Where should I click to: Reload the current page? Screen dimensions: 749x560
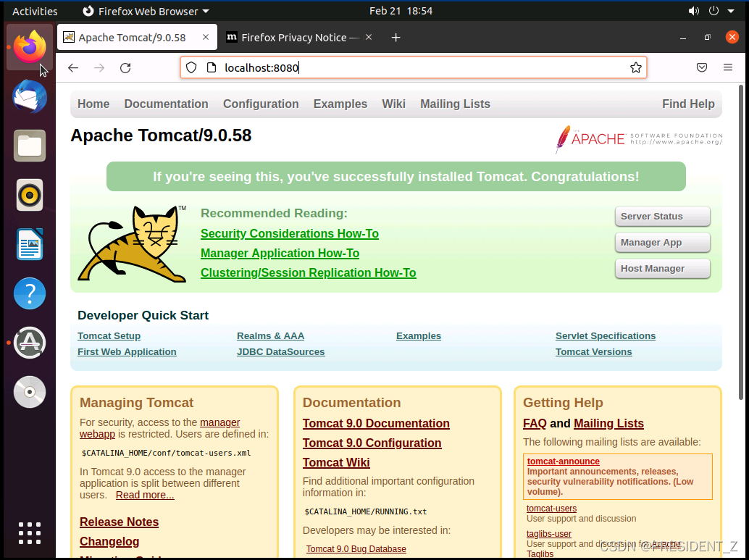[125, 68]
